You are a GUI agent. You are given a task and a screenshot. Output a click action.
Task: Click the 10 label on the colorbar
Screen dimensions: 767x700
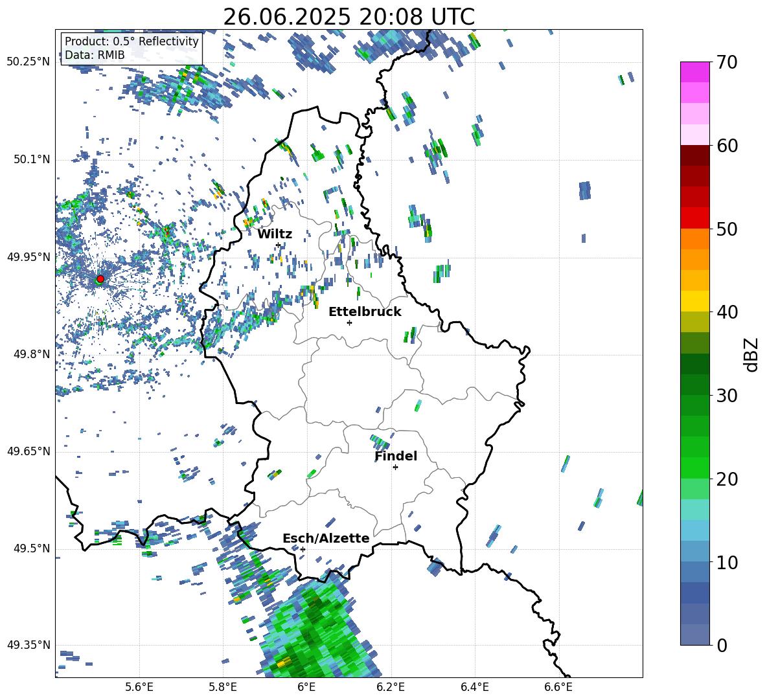[x=727, y=562]
